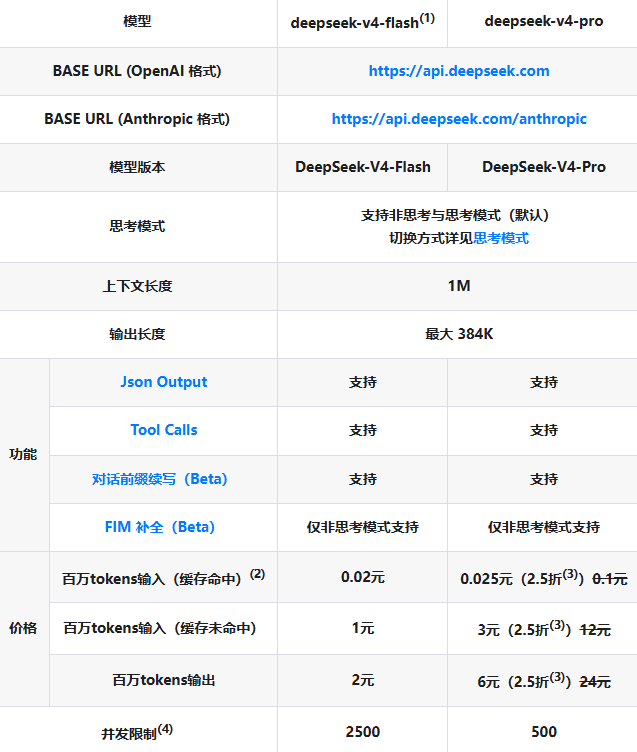
Task: Click the 思考模式 row label
Action: [137, 226]
